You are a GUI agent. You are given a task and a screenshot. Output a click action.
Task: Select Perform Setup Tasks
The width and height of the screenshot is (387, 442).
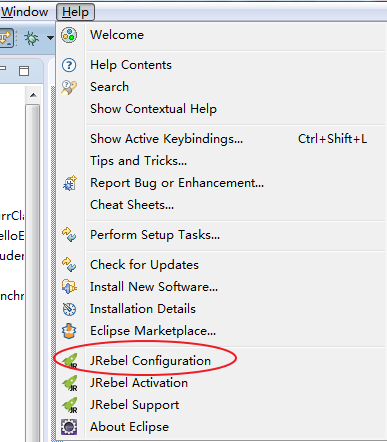click(155, 235)
